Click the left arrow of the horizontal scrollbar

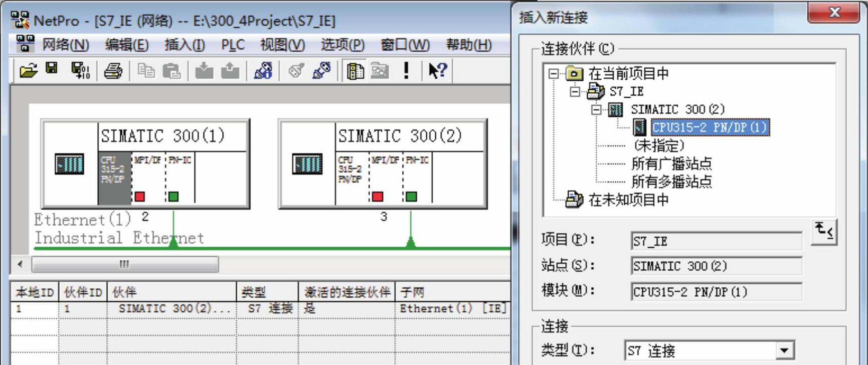(x=20, y=264)
